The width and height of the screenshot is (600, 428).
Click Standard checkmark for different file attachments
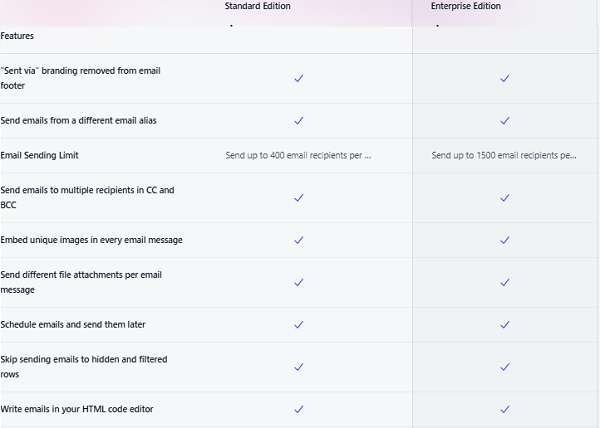298,282
